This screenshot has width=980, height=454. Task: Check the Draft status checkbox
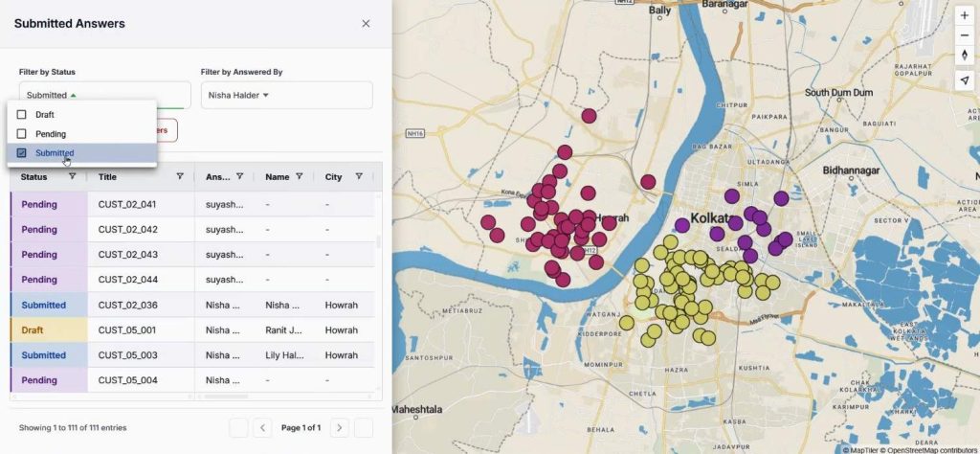pyautogui.click(x=22, y=115)
